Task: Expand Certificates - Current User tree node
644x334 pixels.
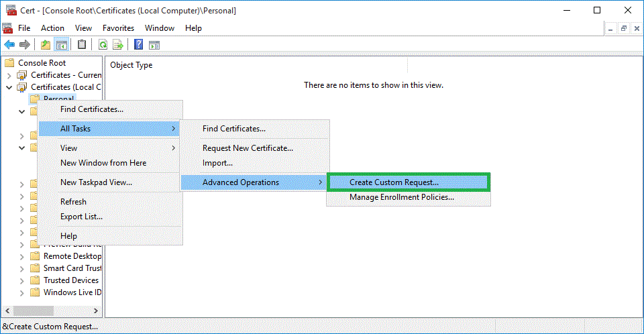Action: pos(9,75)
